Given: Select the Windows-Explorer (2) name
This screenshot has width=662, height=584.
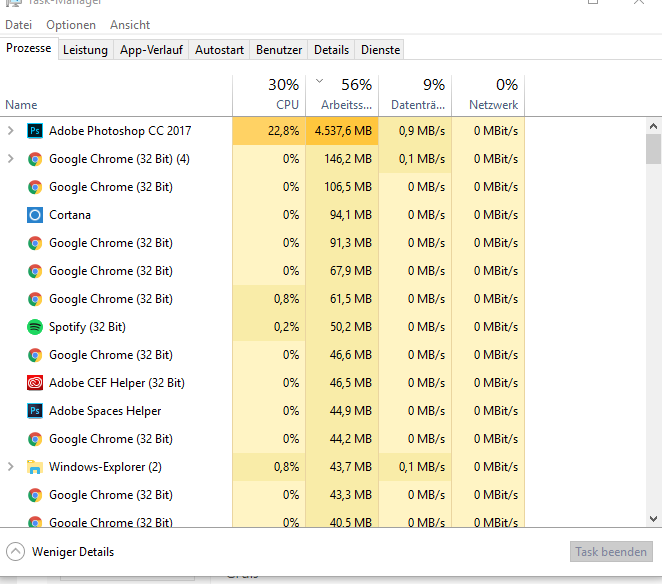Looking at the screenshot, I should [105, 467].
